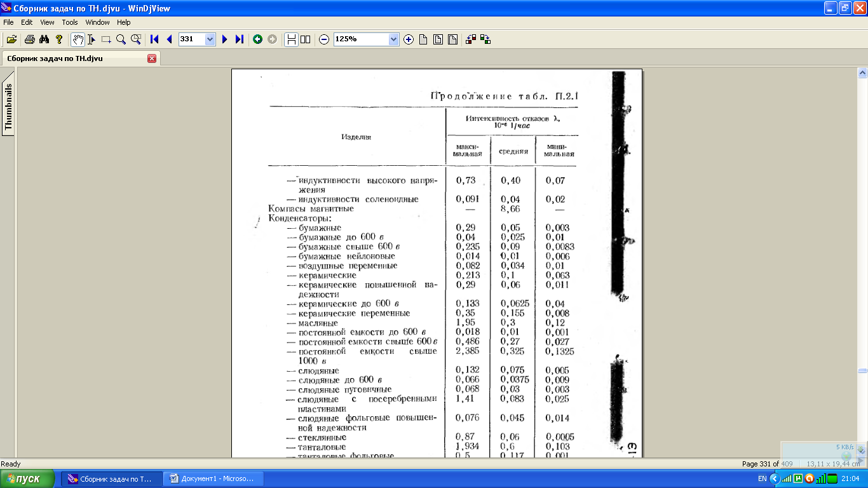Open the page number 331 dropdown
This screenshot has height=488, width=868.
210,39
